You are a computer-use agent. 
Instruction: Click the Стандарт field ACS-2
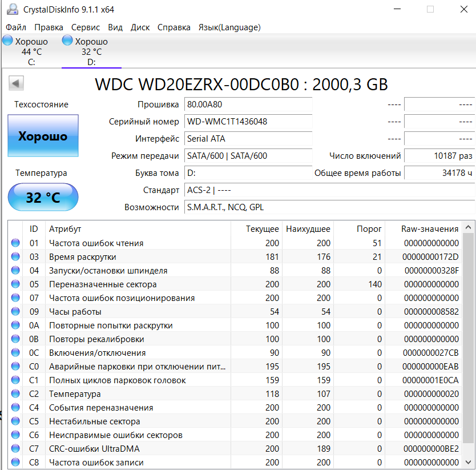pos(330,190)
